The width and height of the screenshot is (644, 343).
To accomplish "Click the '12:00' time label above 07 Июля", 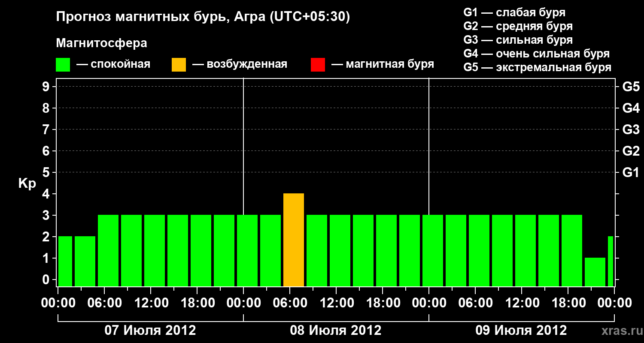I will point(151,303).
